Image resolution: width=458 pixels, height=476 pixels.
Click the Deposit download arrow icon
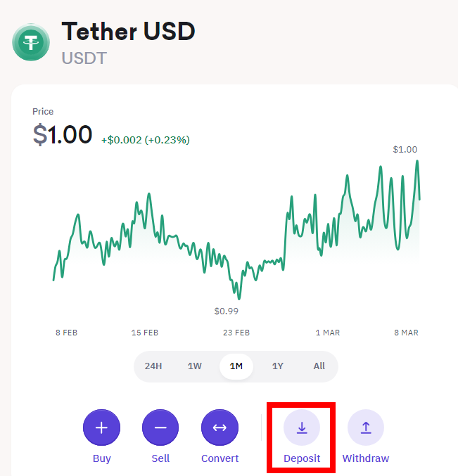(302, 427)
